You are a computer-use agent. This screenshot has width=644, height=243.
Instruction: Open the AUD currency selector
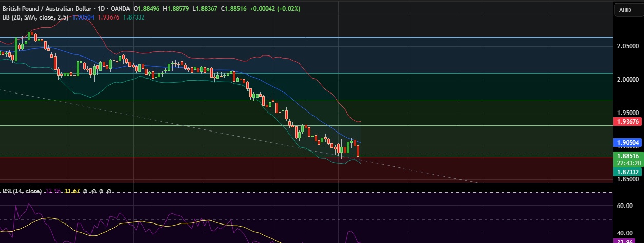[625, 10]
